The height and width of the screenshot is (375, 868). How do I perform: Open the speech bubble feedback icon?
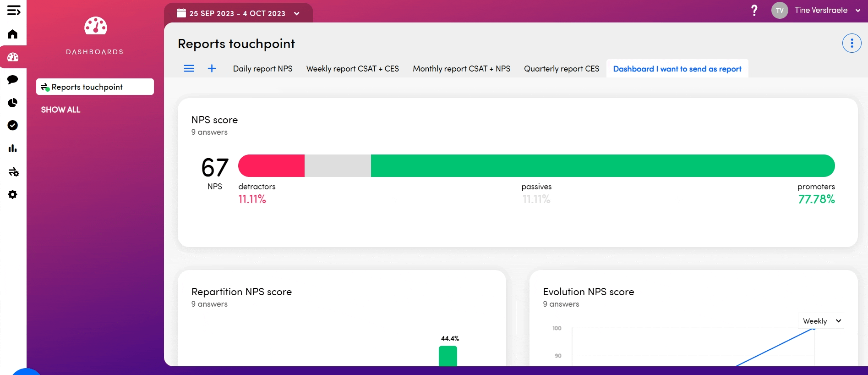pos(13,80)
